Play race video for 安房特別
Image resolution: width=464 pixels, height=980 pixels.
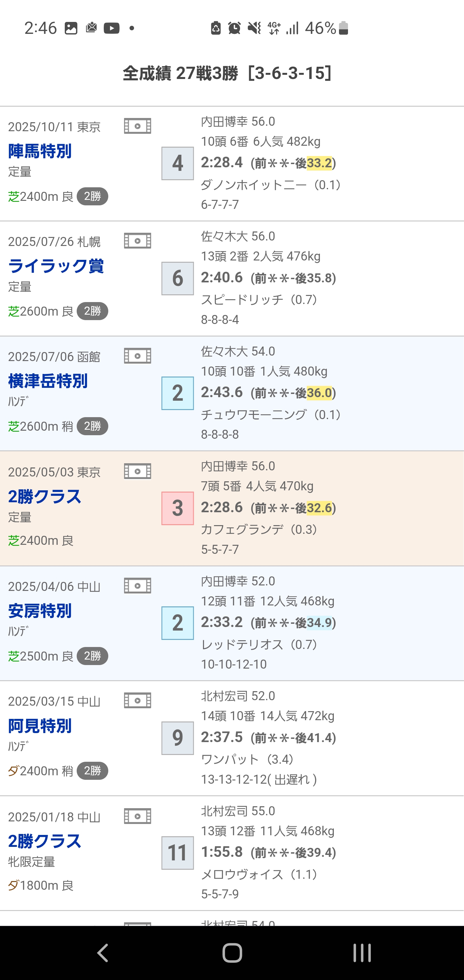[x=137, y=586]
